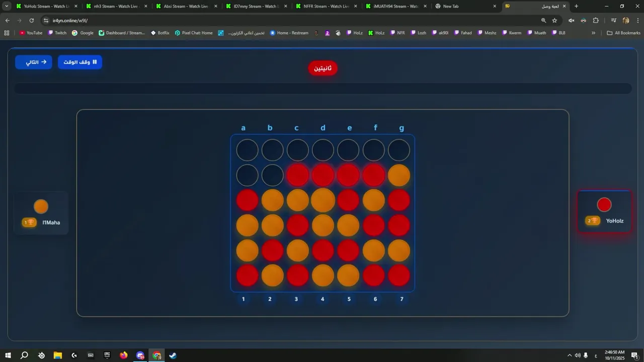644x362 pixels.
Task: Click the red ثانيتين timer badge
Action: (323, 68)
